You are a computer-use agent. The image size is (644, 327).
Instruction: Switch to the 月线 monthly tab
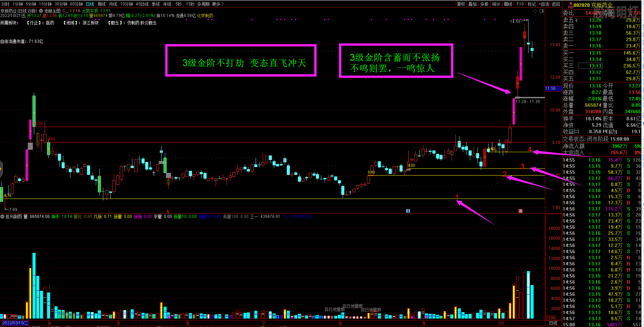[x=113, y=4]
